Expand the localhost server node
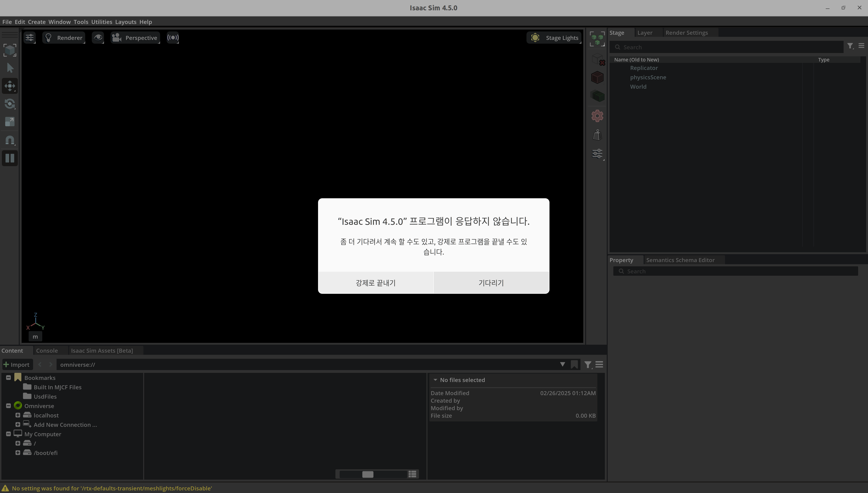The image size is (868, 493). [x=18, y=415]
